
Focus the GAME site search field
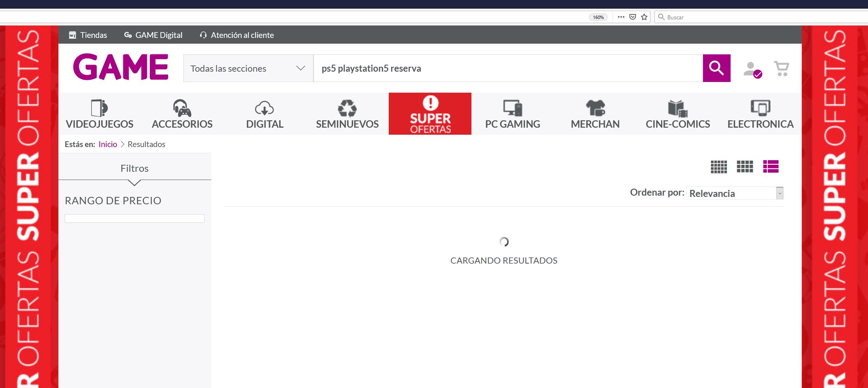coord(508,68)
